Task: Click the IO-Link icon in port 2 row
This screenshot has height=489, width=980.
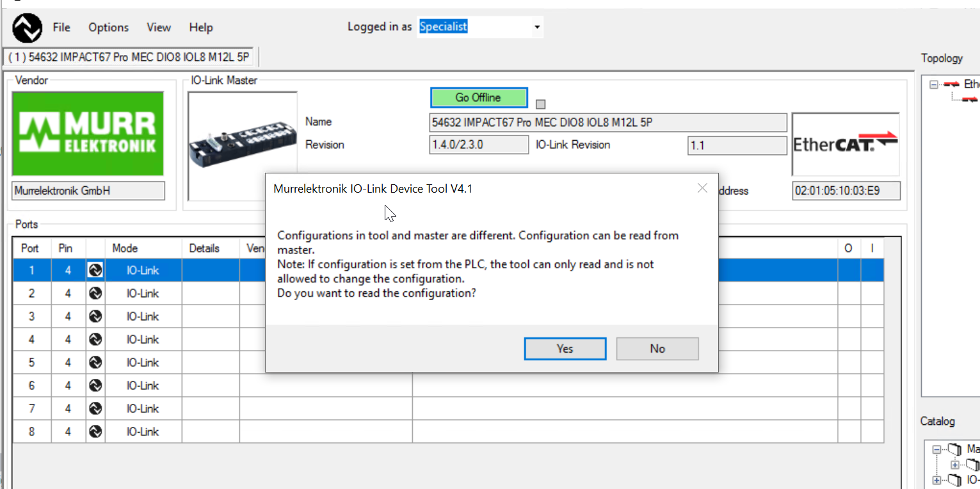Action: 95,293
